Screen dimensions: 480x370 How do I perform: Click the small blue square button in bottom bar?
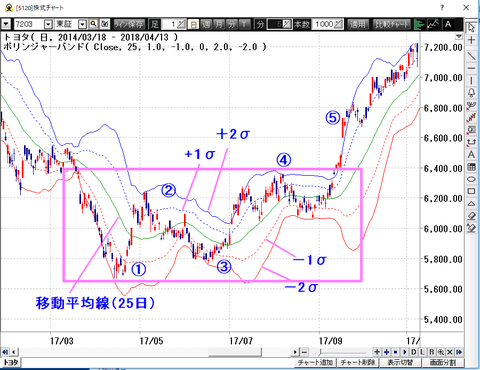click(x=395, y=352)
